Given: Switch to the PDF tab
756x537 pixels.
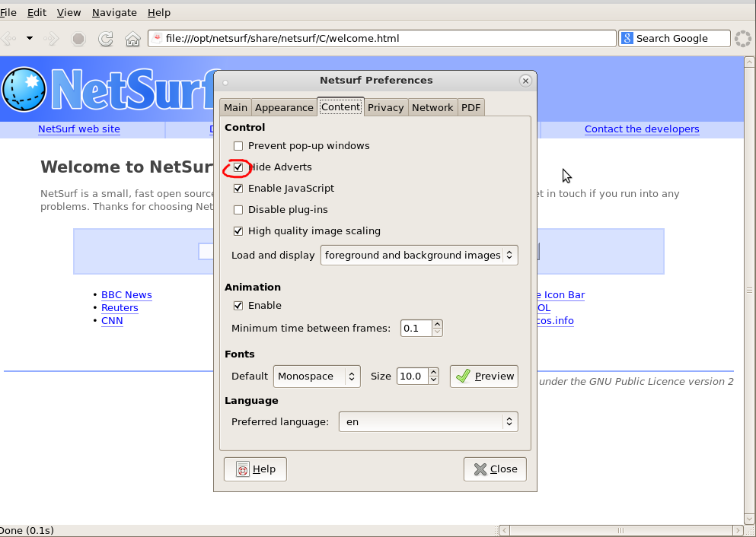Looking at the screenshot, I should click(x=471, y=107).
